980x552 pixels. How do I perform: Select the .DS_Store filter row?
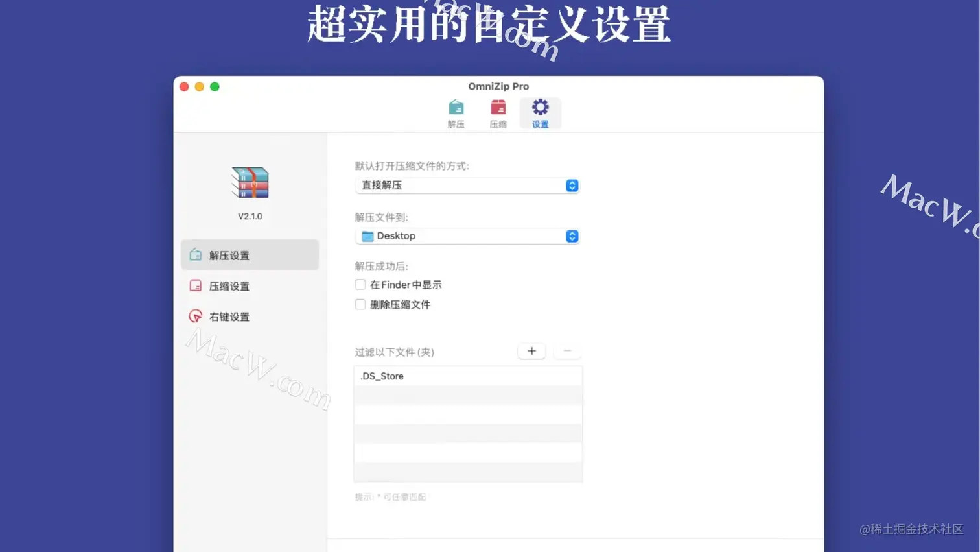point(468,376)
